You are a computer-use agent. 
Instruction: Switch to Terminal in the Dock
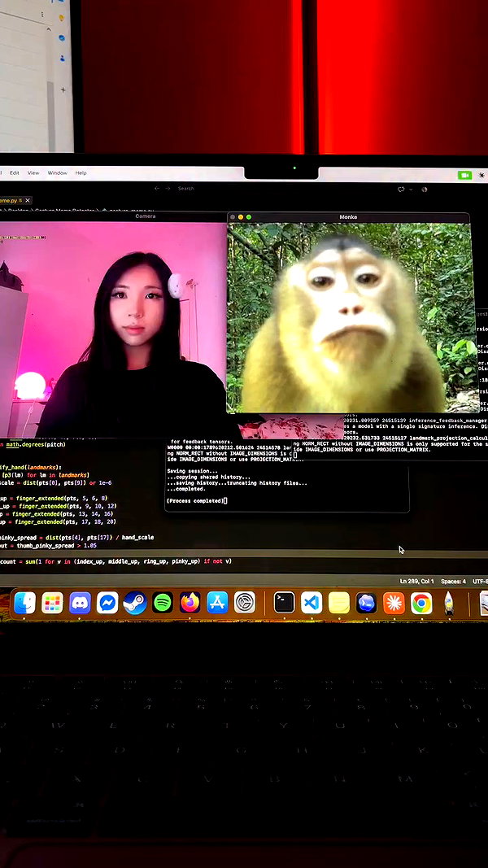coord(285,602)
